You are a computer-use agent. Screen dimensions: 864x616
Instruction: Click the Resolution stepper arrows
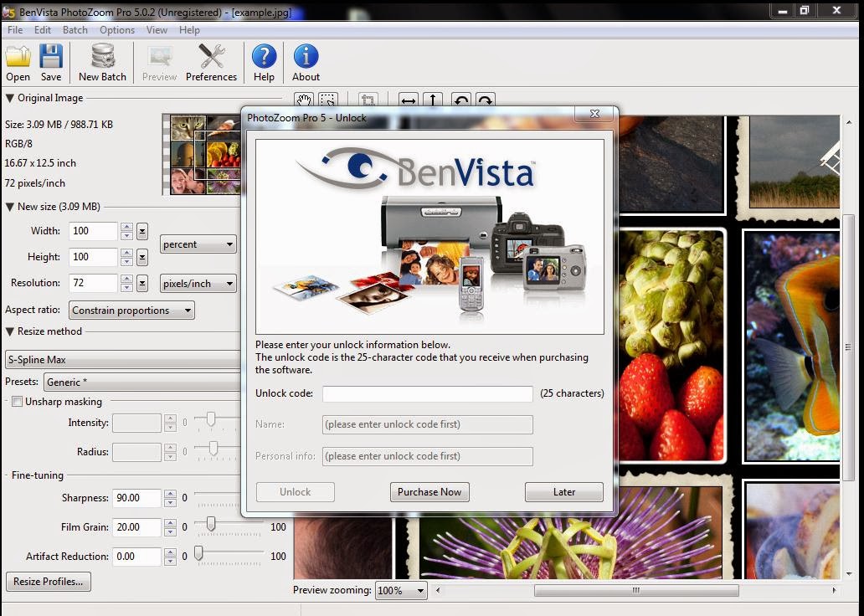pyautogui.click(x=126, y=283)
